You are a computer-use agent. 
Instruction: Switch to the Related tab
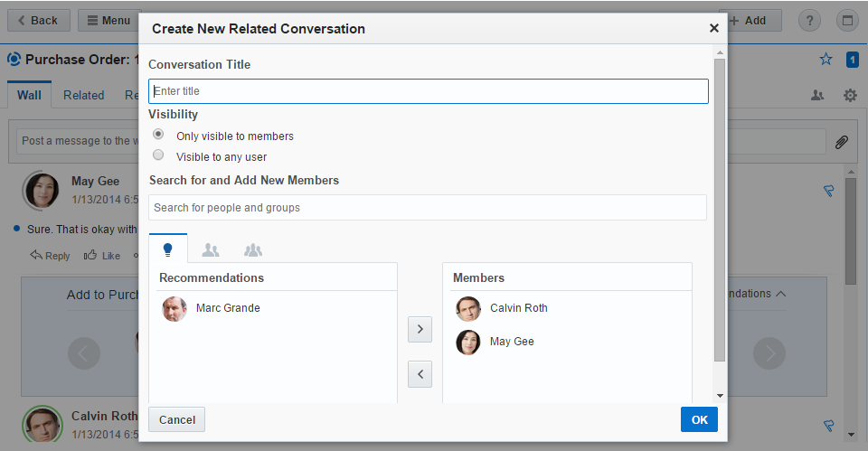point(83,95)
